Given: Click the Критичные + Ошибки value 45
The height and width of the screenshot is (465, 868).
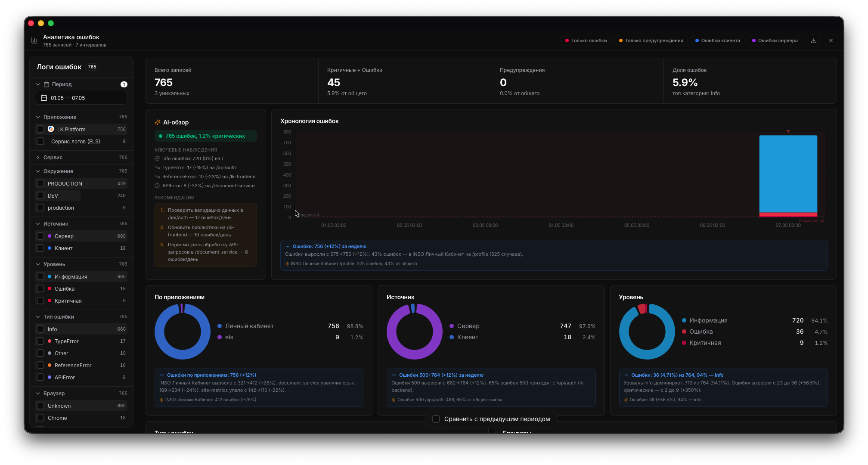Looking at the screenshot, I should click(334, 82).
